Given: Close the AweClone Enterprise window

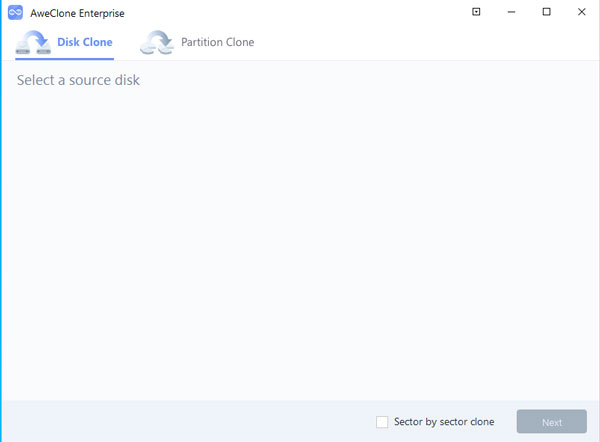Looking at the screenshot, I should (x=582, y=12).
